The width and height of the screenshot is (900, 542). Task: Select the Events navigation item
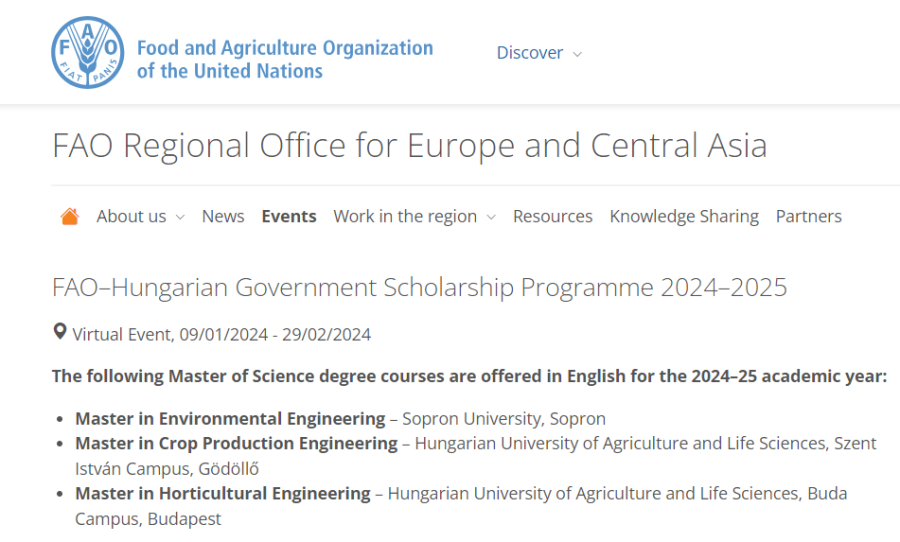pos(289,216)
